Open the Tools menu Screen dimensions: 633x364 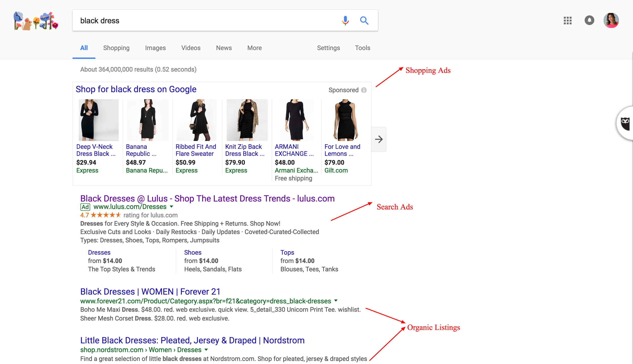(x=362, y=48)
